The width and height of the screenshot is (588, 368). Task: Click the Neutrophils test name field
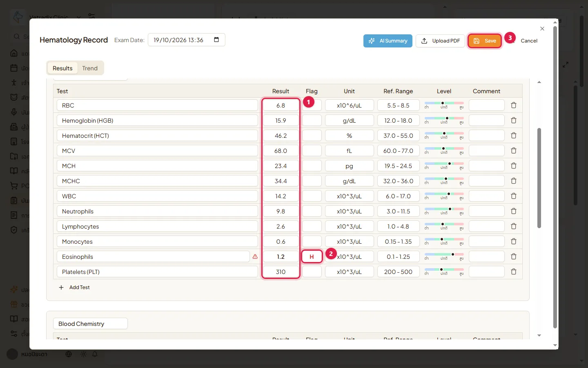tap(157, 211)
